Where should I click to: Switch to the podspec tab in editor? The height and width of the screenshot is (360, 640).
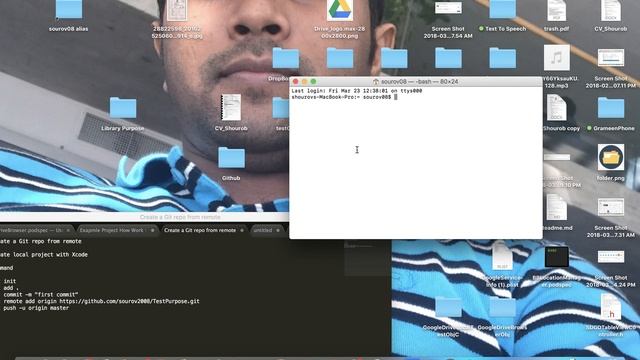click(31, 230)
